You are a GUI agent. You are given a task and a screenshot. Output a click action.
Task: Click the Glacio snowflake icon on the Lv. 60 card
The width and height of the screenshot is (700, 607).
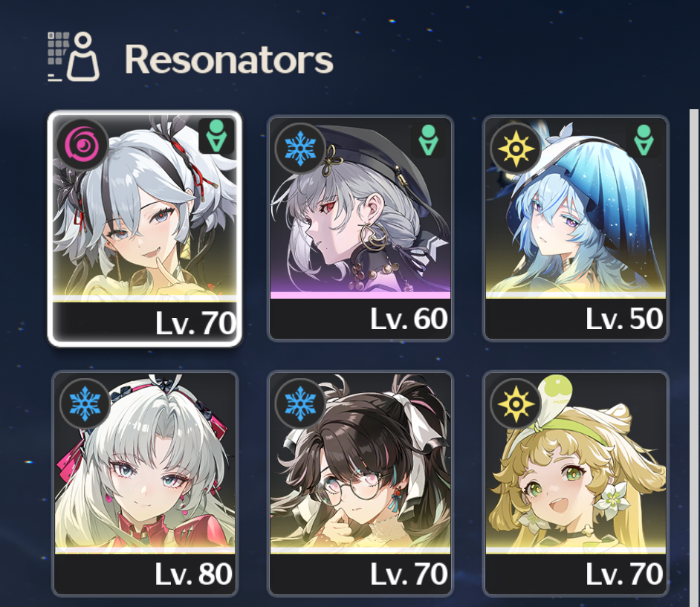coord(300,148)
